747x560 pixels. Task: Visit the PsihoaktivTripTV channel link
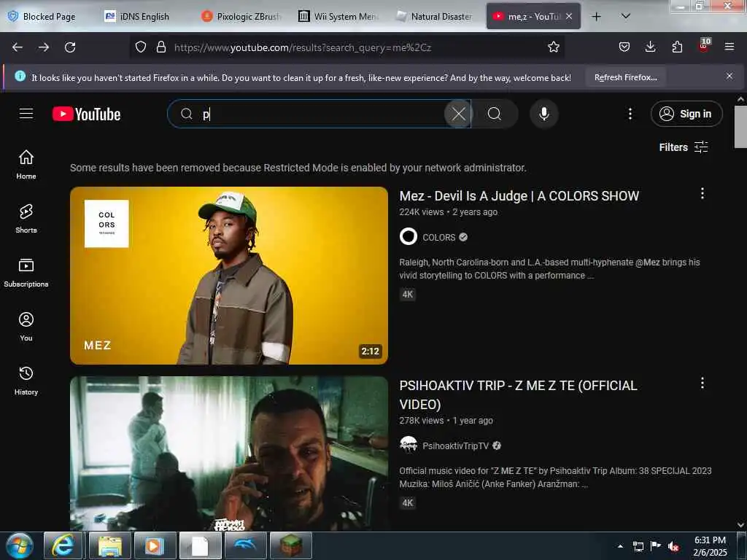click(x=455, y=446)
